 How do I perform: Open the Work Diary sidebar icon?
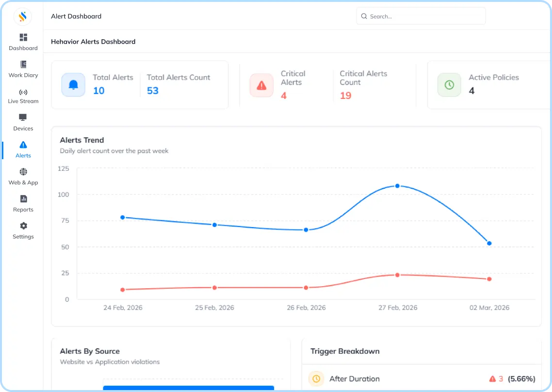23,65
